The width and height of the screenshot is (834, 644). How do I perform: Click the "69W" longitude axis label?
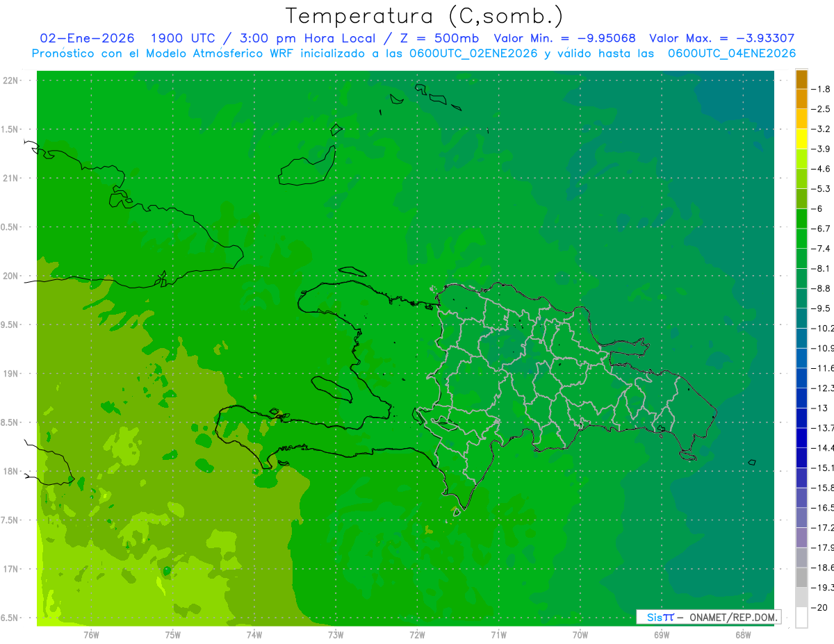(662, 635)
